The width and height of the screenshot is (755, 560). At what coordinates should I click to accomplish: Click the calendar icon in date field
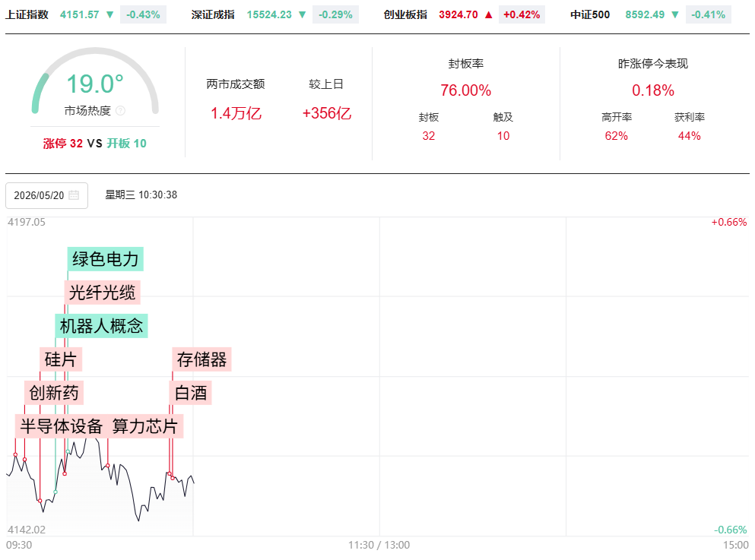(x=74, y=195)
